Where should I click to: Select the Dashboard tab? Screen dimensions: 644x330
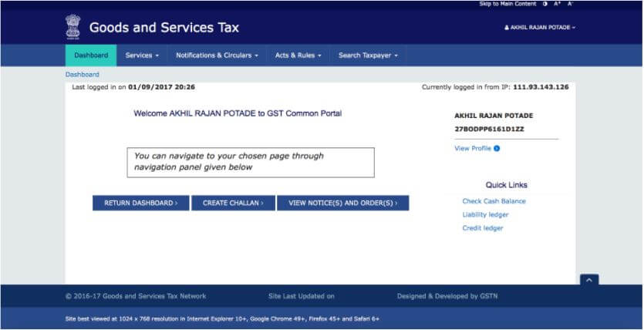point(91,56)
